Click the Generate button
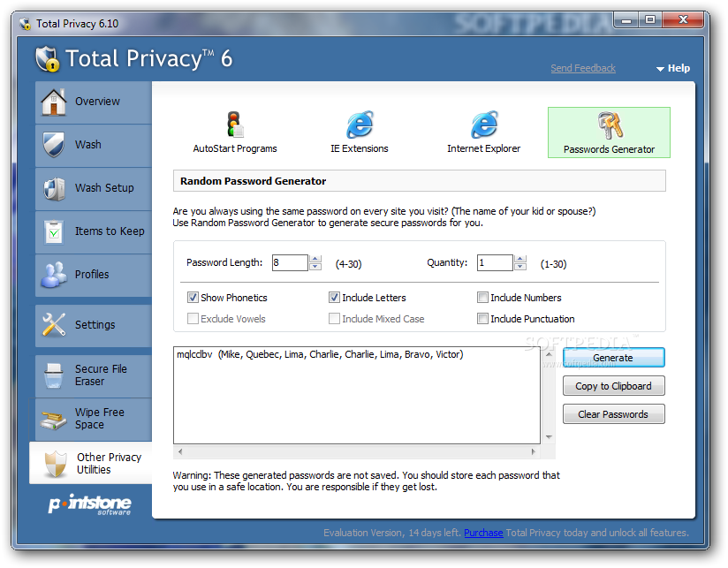Screen dimensions: 728x568 pyautogui.click(x=613, y=358)
